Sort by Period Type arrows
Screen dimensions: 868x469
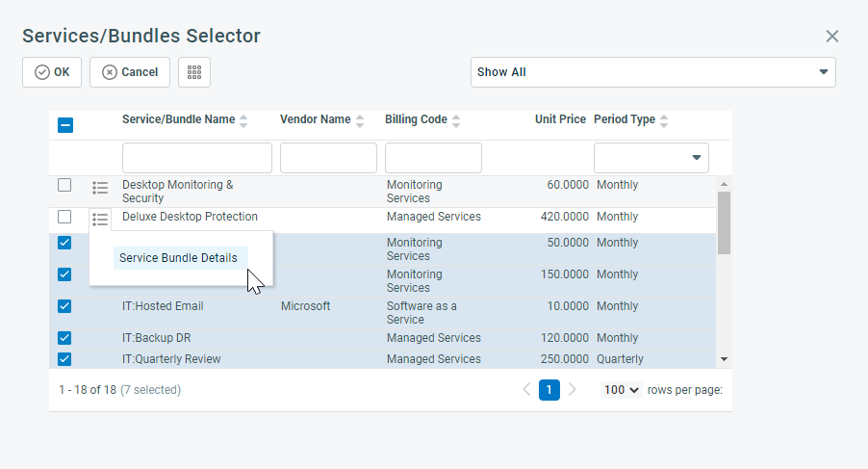click(664, 120)
